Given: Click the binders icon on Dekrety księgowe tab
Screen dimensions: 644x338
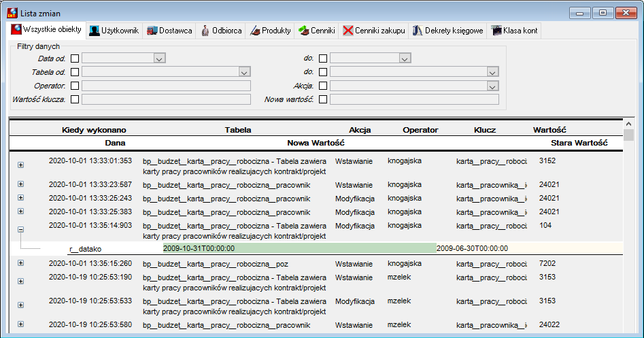Looking at the screenshot, I should (418, 31).
